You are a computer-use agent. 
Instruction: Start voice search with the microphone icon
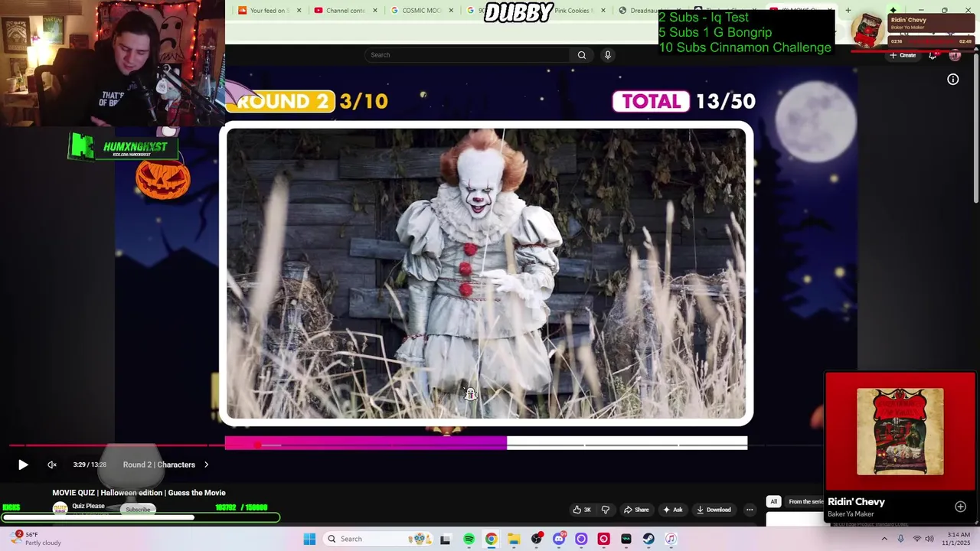point(608,55)
